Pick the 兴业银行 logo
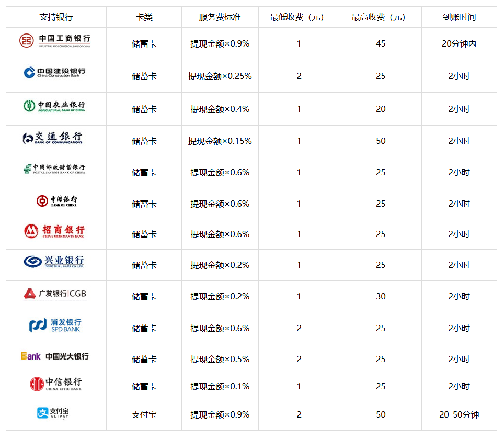 tap(54, 262)
